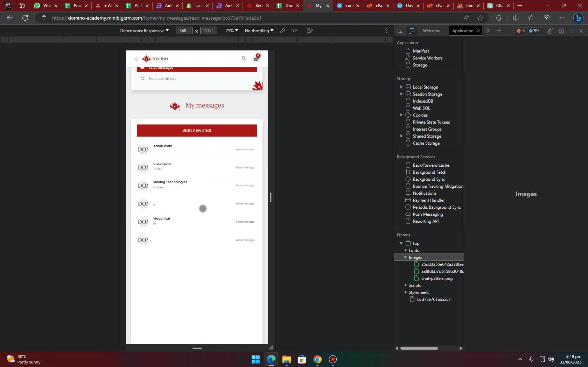Open the search icon on the Domino page

244,58
